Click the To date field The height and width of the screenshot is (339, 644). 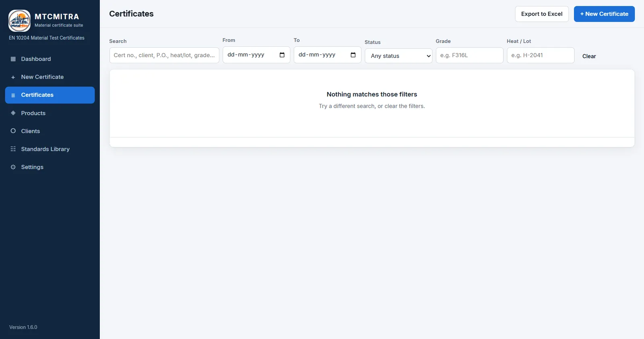327,55
